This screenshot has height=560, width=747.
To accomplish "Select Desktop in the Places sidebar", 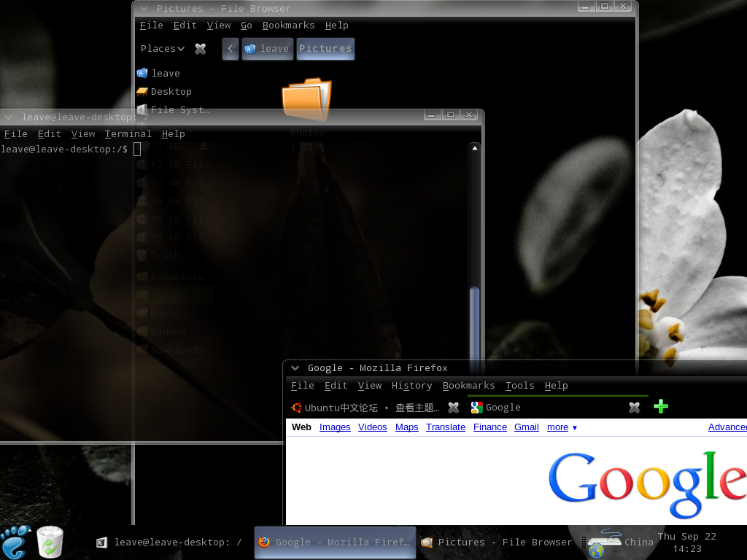I will click(x=164, y=91).
